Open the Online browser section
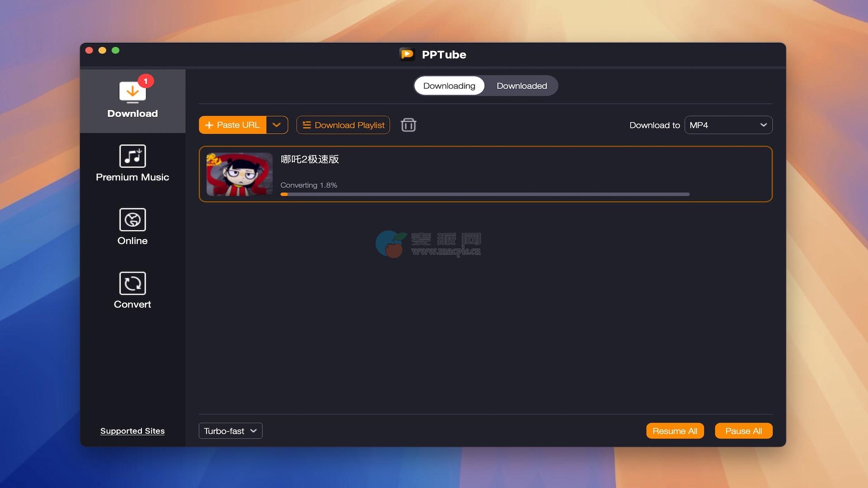 pos(132,227)
